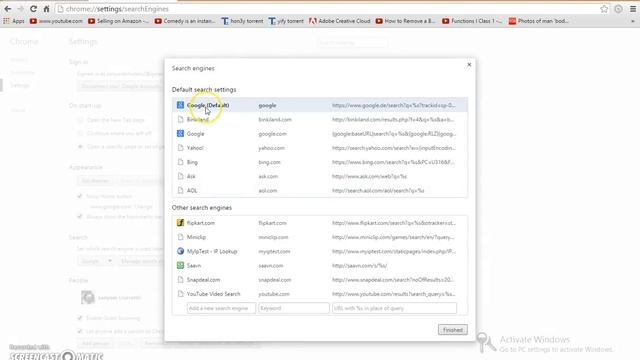640x360 pixels.
Task: Click the MyIpTest globe favicon
Action: pyautogui.click(x=180, y=251)
